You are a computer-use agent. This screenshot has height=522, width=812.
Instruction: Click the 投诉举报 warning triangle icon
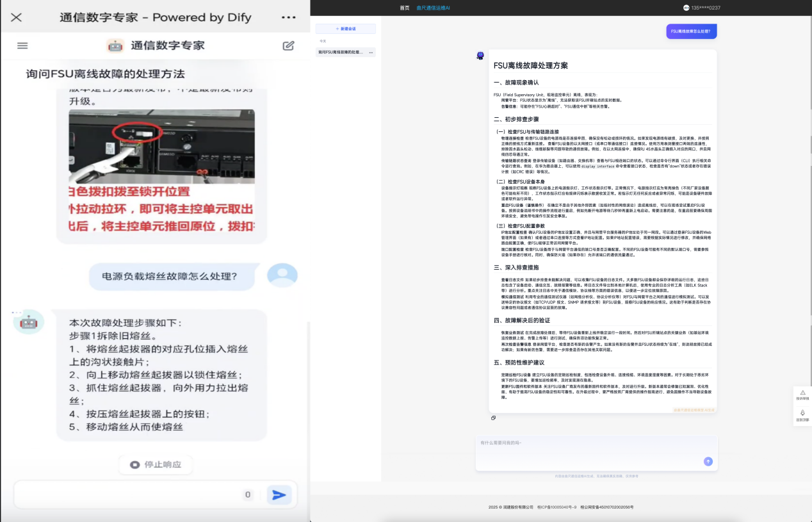(x=802, y=393)
